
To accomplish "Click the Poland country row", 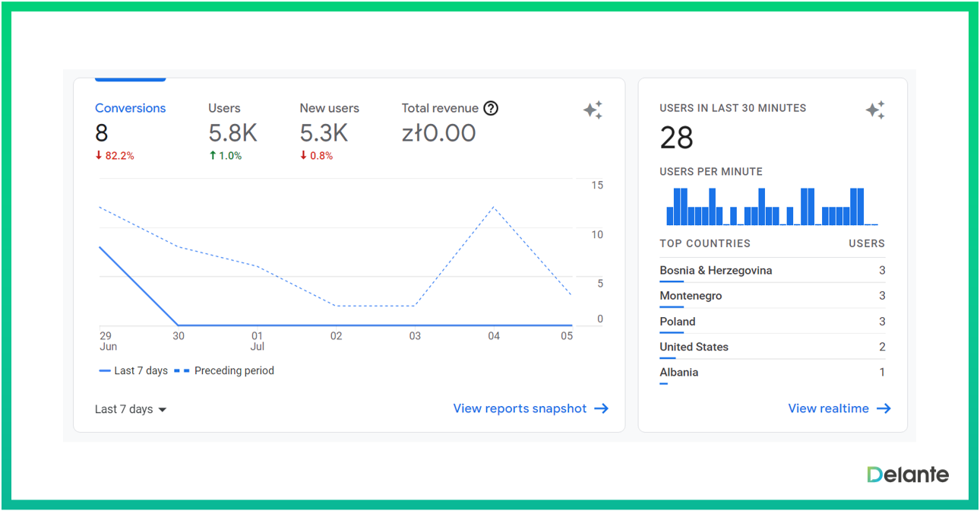I will point(772,322).
